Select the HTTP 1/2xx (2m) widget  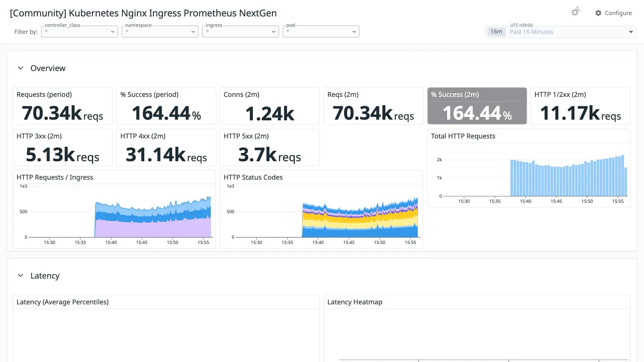[581, 106]
